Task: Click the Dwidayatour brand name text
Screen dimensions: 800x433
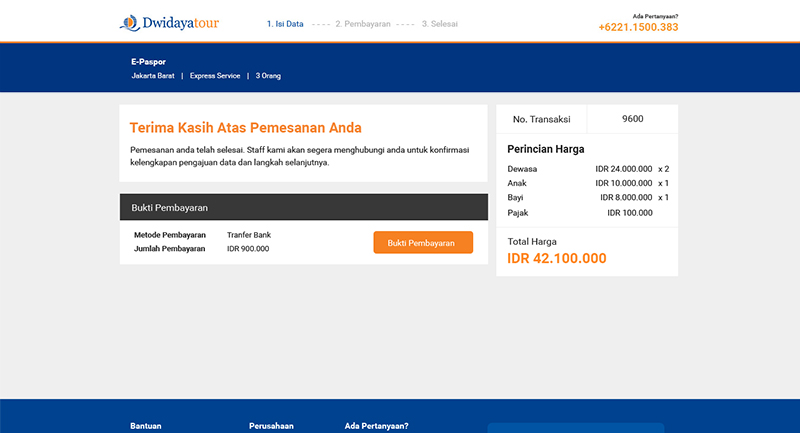Action: (181, 23)
